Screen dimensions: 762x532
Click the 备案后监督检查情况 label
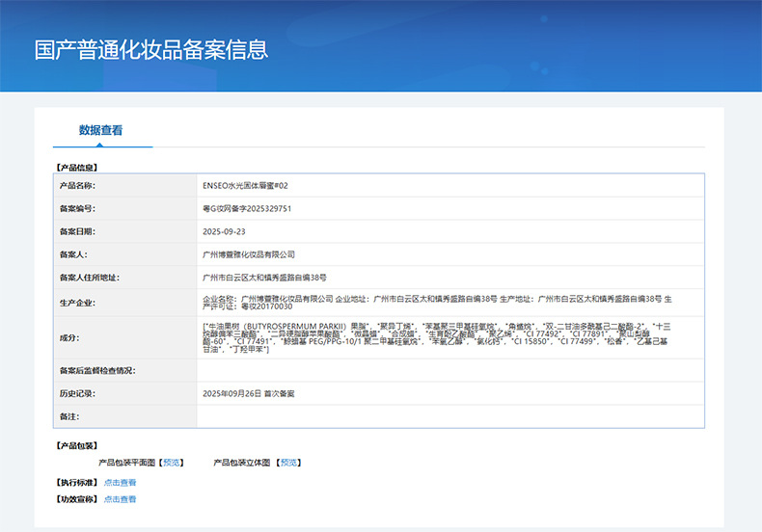[97, 371]
